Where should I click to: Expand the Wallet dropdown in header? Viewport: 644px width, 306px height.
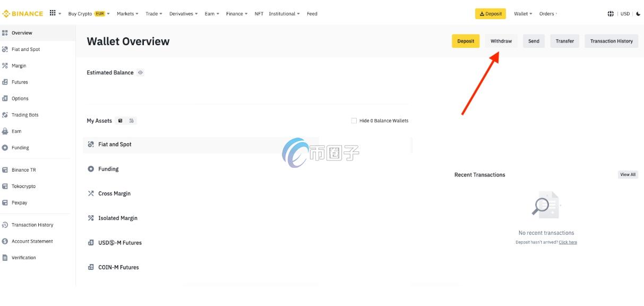pos(523,14)
